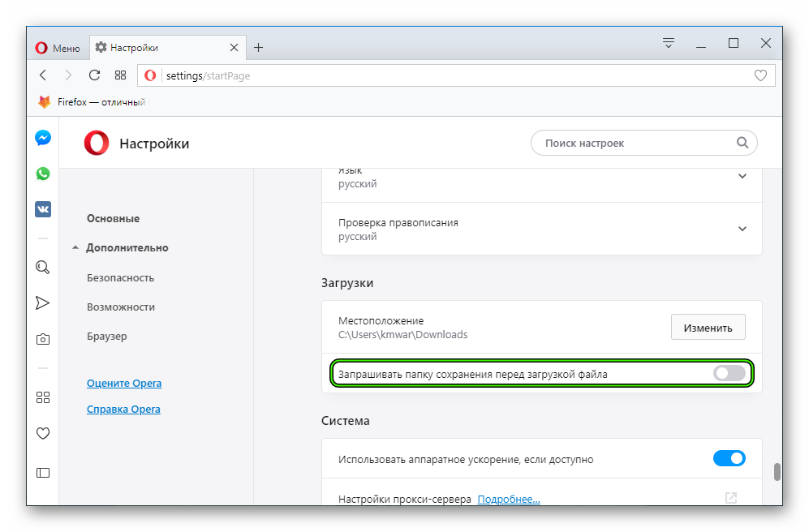Close the Настройки tab
The image size is (809, 532).
pos(234,47)
